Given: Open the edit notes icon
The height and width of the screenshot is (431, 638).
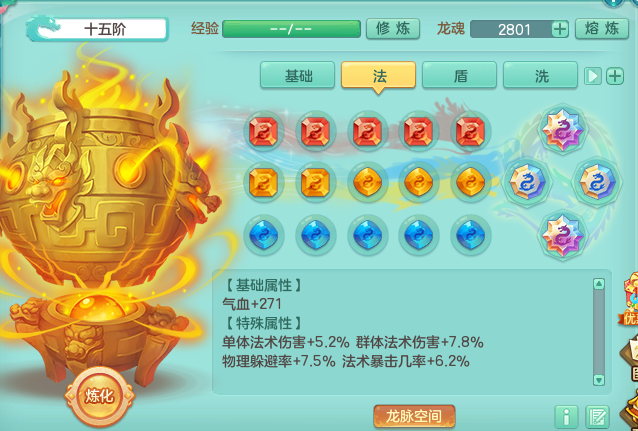Looking at the screenshot, I should click(x=597, y=416).
